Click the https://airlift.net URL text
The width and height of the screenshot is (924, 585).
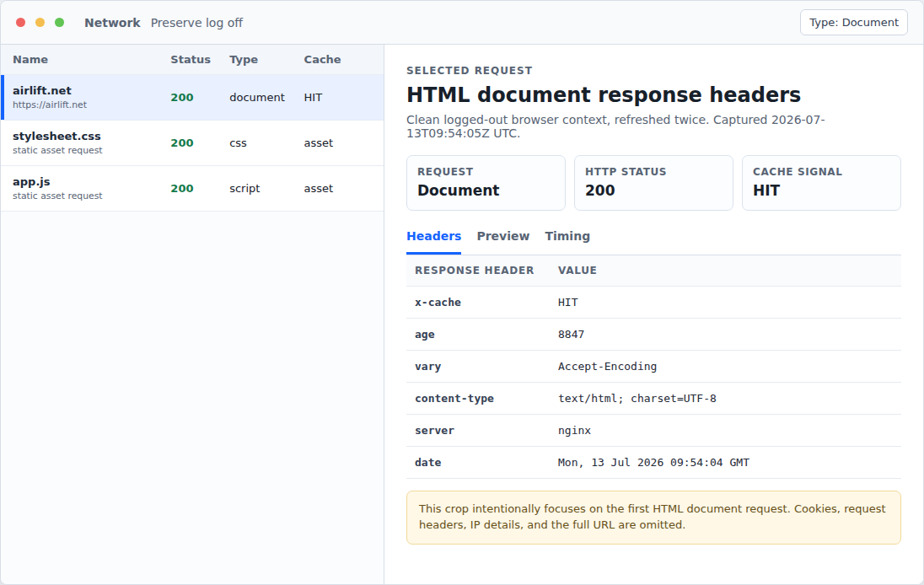50,105
